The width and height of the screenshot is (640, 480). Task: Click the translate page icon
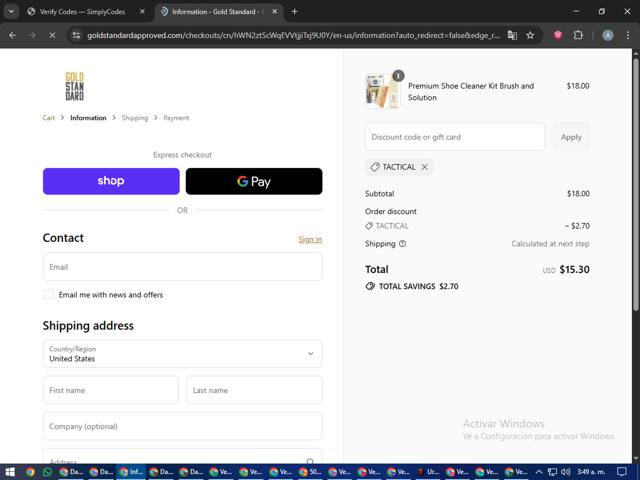512,36
